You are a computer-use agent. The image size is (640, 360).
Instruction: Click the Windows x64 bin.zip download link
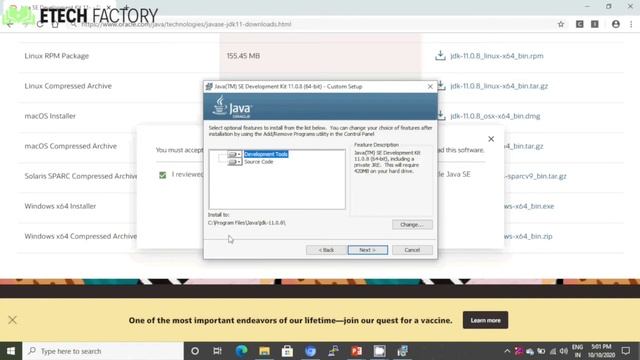pyautogui.click(x=528, y=236)
